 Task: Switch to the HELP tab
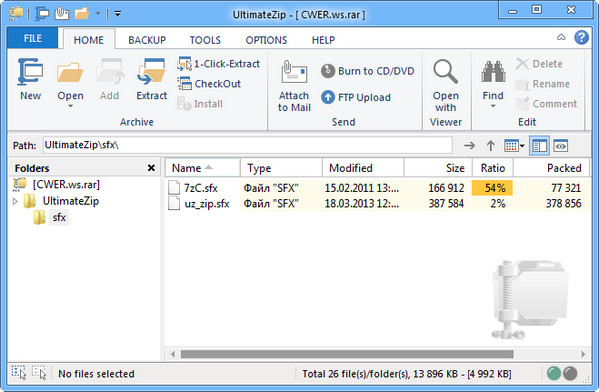(x=323, y=40)
